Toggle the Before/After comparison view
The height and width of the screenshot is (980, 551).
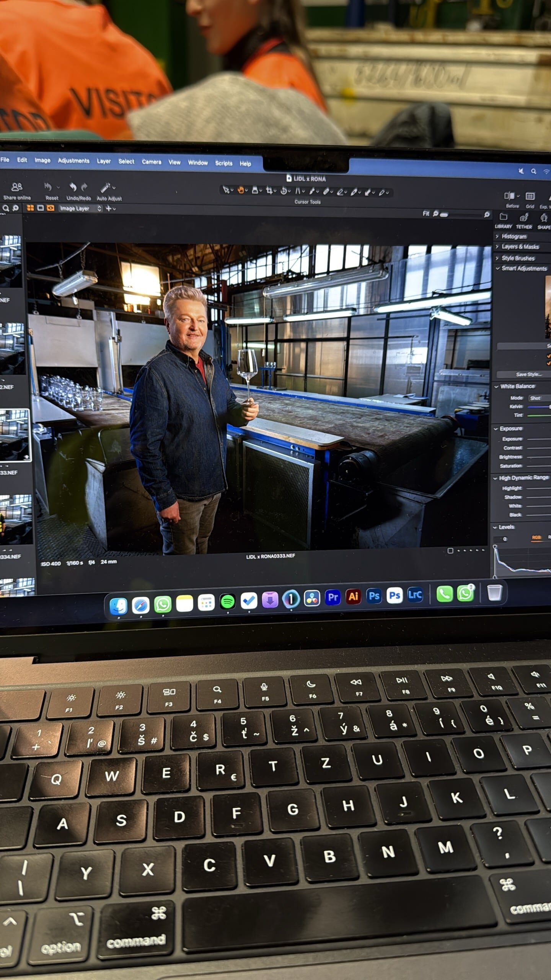(x=509, y=196)
